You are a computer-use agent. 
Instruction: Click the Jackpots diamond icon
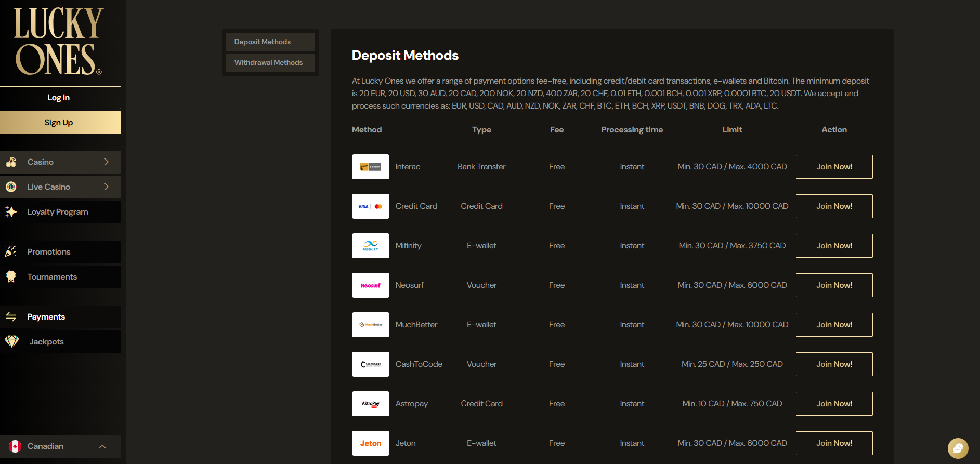[x=12, y=342]
